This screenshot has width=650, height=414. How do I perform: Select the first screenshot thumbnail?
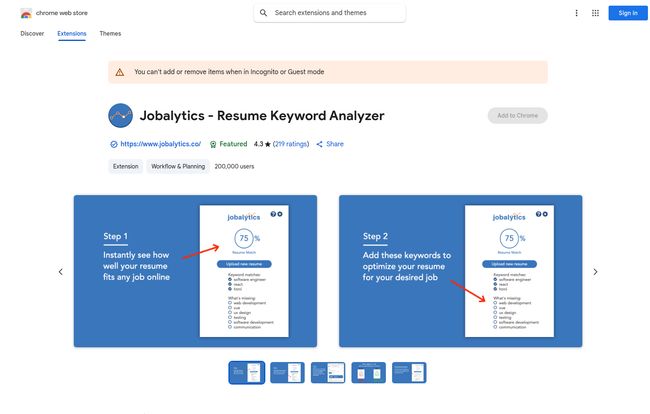tap(247, 373)
